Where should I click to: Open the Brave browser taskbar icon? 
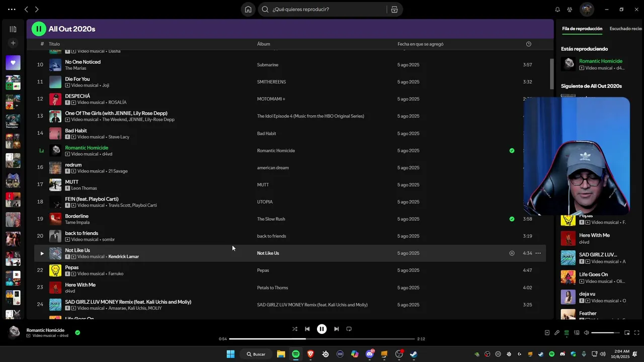[310, 354]
